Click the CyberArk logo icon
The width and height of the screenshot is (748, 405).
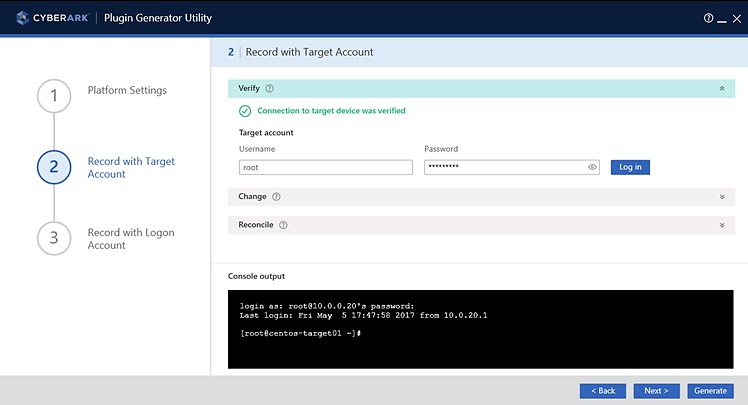tap(22, 18)
